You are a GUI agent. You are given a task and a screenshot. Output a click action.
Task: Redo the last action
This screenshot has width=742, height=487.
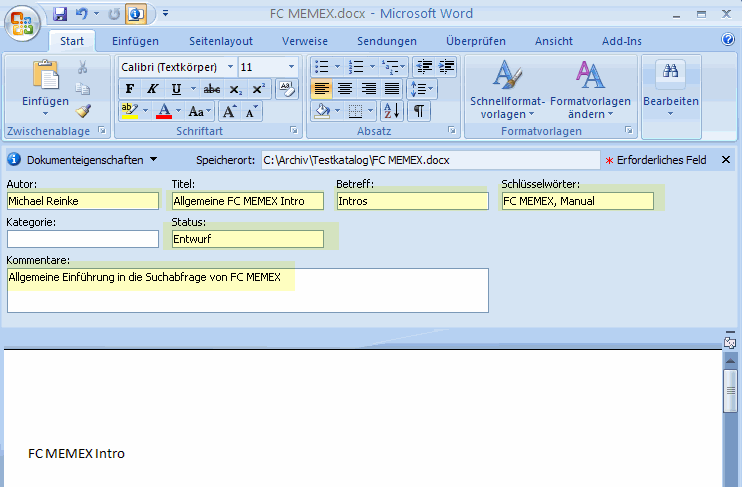click(x=114, y=14)
